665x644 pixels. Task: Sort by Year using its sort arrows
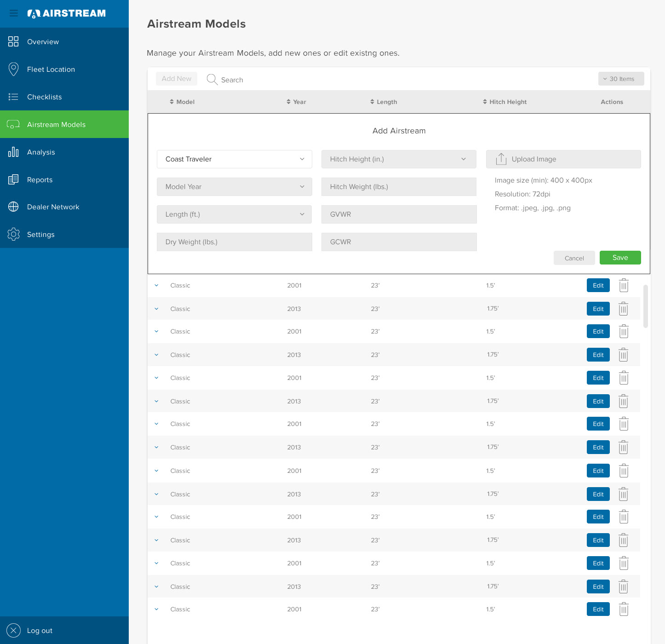click(288, 102)
